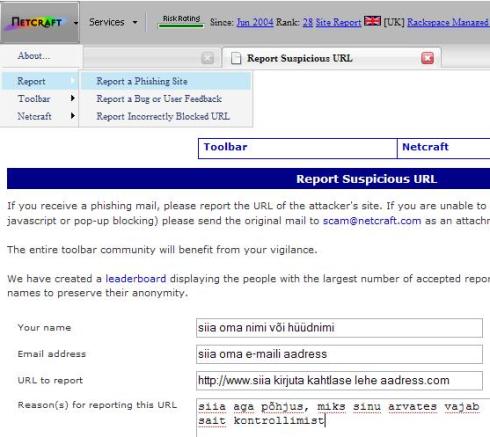The height and width of the screenshot is (437, 490).
Task: Close the Report Suspicious URL tab
Action: coord(428,58)
